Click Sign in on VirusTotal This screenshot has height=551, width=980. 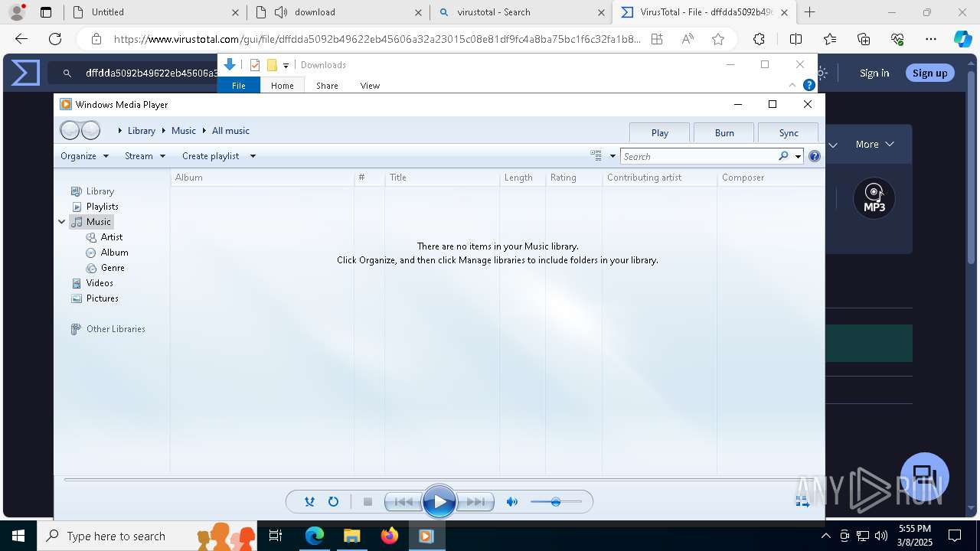tap(874, 73)
